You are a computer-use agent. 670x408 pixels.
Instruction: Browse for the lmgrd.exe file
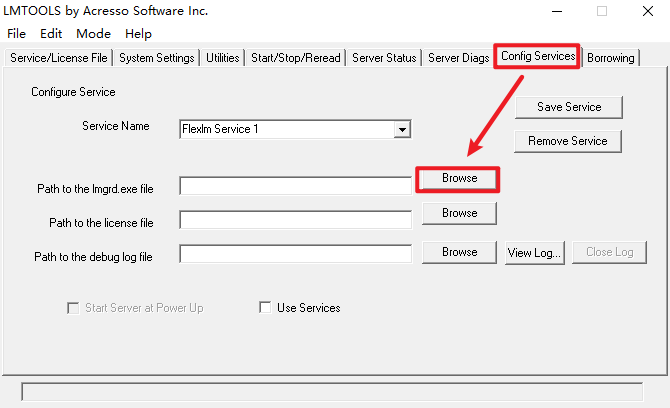459,179
